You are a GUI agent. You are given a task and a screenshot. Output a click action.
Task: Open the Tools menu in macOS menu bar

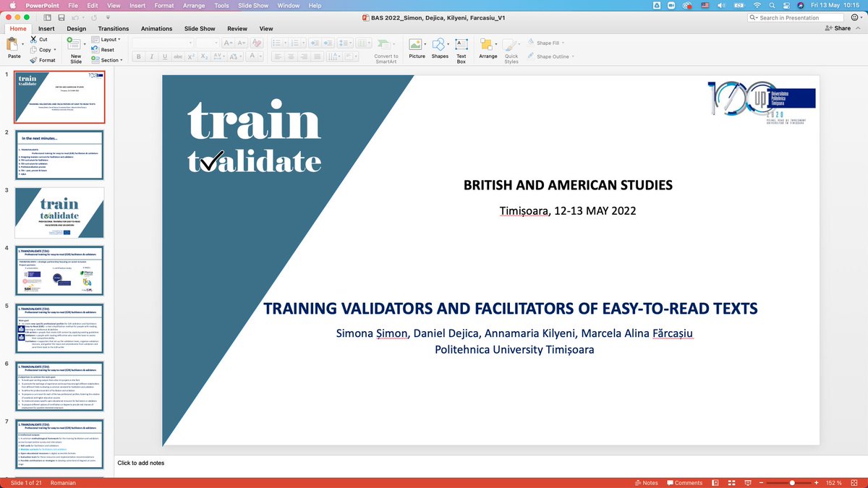(221, 5)
